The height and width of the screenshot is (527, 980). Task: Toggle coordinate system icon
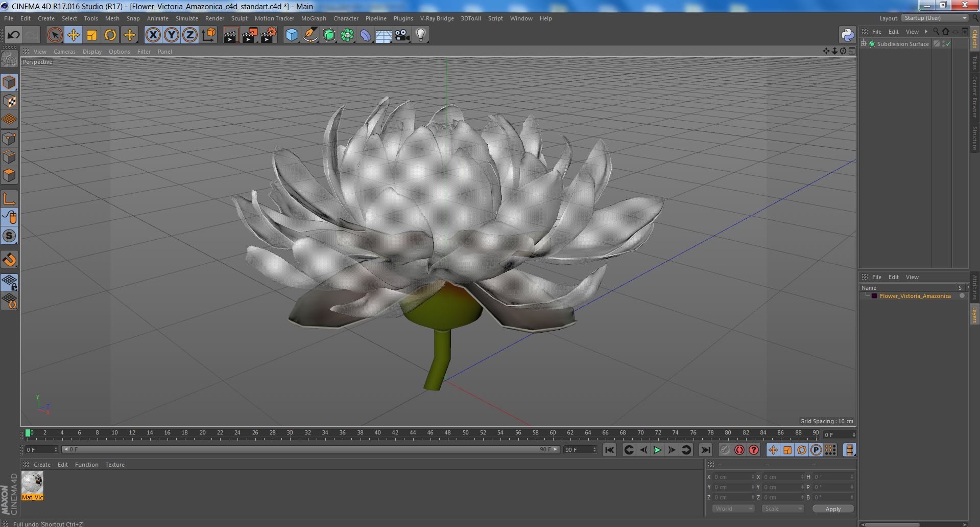[x=209, y=35]
